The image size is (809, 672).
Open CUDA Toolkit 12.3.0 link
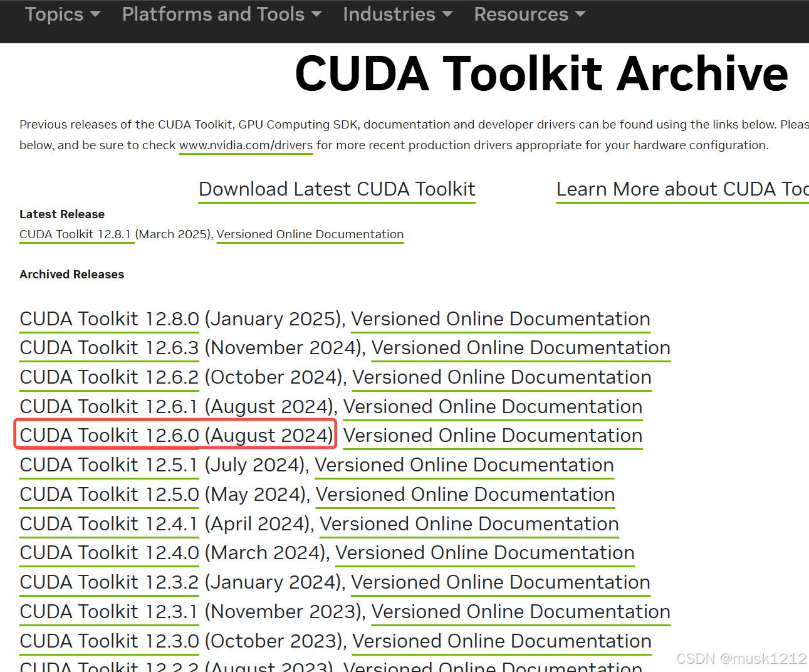pos(109,641)
